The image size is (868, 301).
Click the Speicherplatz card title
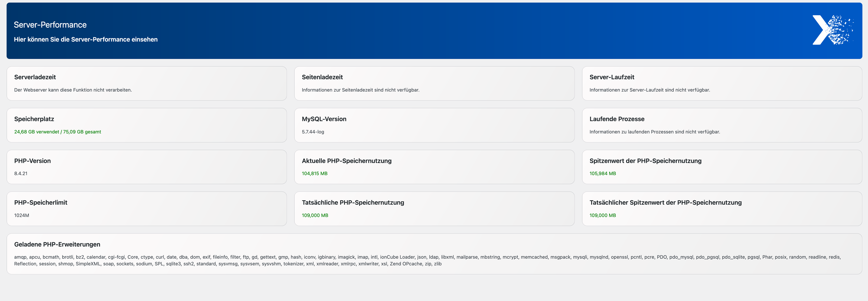34,119
